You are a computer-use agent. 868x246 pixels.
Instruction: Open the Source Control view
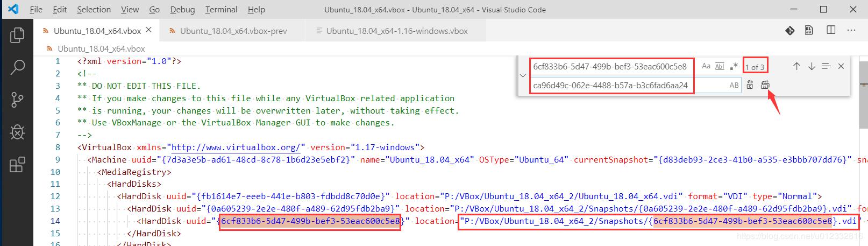[17, 100]
